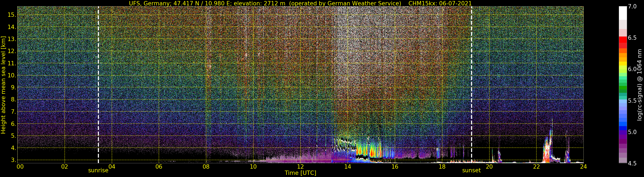Click the 'sunrise' label below the axis
644x177 pixels.
click(x=98, y=171)
